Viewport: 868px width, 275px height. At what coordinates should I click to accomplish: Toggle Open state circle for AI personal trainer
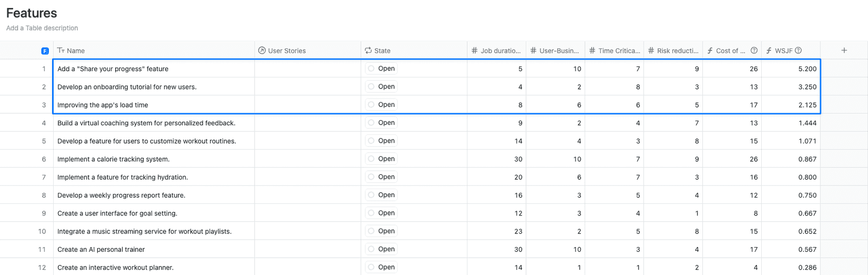(x=371, y=249)
